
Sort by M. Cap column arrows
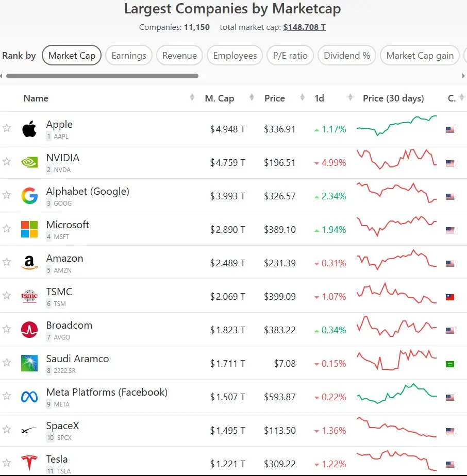(x=252, y=97)
